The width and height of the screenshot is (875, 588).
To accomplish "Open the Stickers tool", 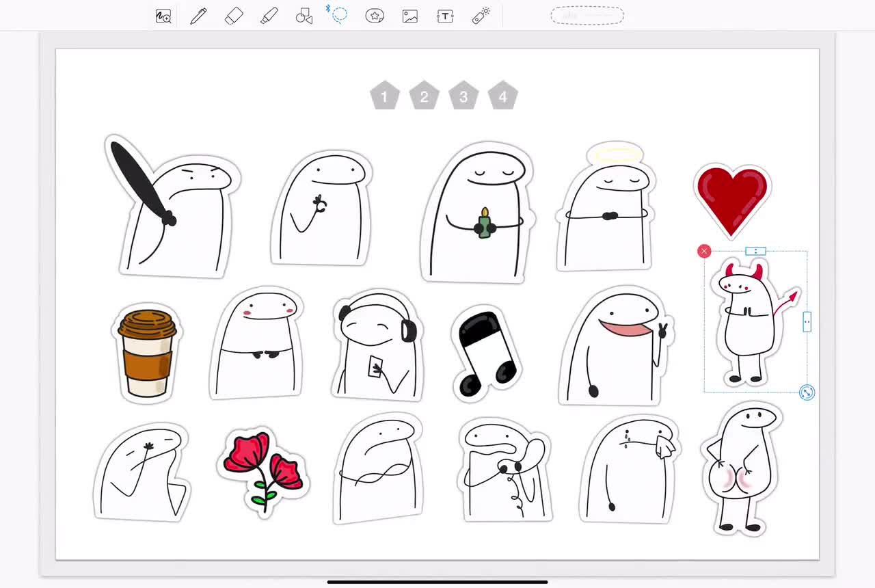I will coord(375,15).
